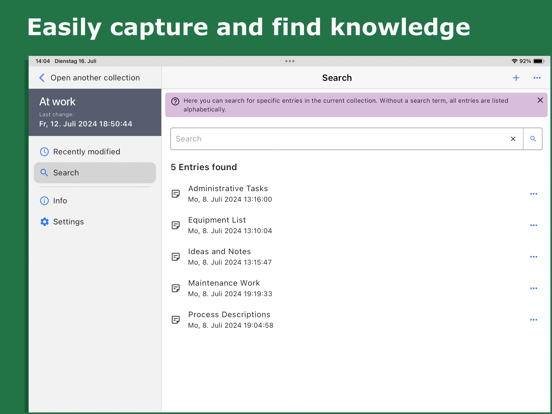Image resolution: width=552 pixels, height=414 pixels.
Task: Open more options for Ideas and Notes
Action: 533,257
